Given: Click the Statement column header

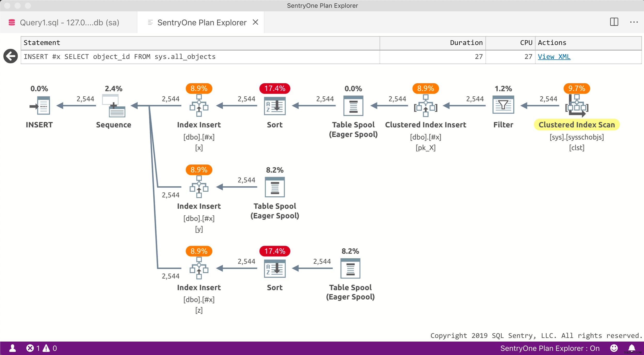Looking at the screenshot, I should click(x=200, y=43).
